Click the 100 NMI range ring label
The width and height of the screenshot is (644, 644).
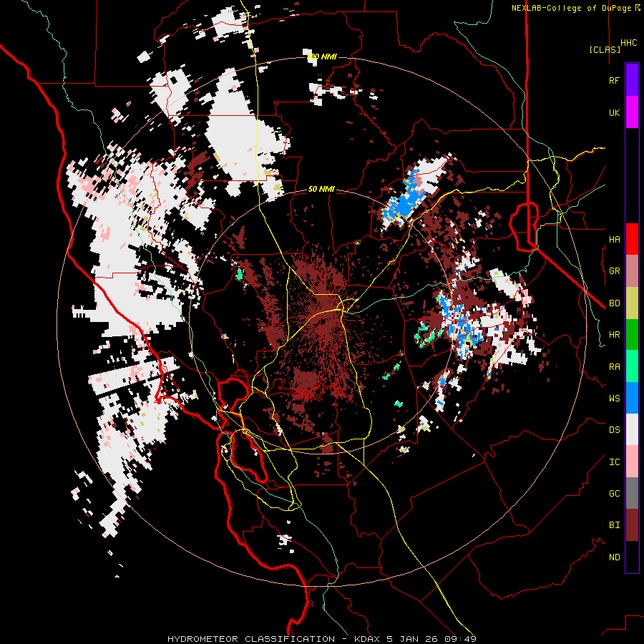[321, 57]
